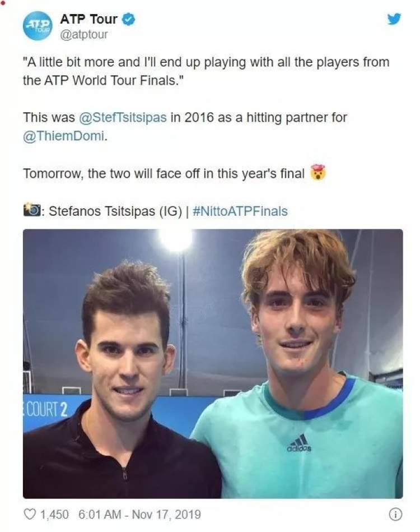Click the exploding head emoji
Screen dimensions: 420x532
(x=318, y=172)
